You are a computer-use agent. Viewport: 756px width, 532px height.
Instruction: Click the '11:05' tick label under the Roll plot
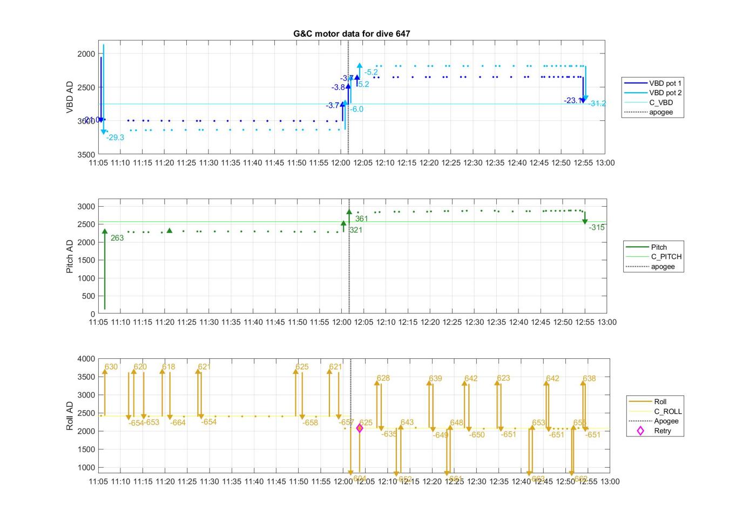click(x=99, y=482)
